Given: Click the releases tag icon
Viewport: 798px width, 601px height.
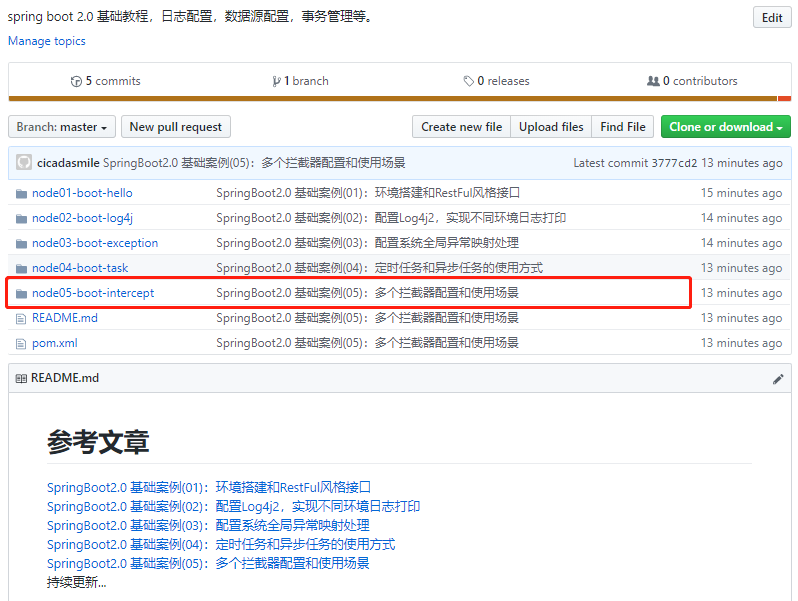Looking at the screenshot, I should [468, 81].
